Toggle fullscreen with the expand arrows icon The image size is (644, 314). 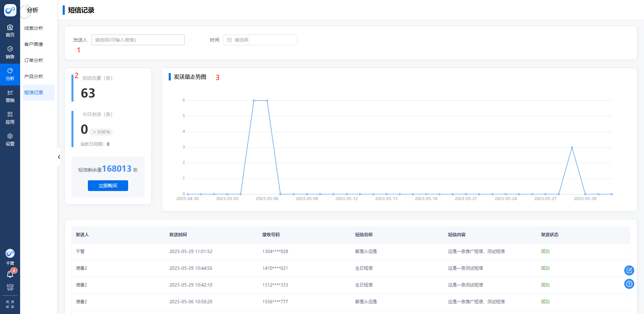10,304
